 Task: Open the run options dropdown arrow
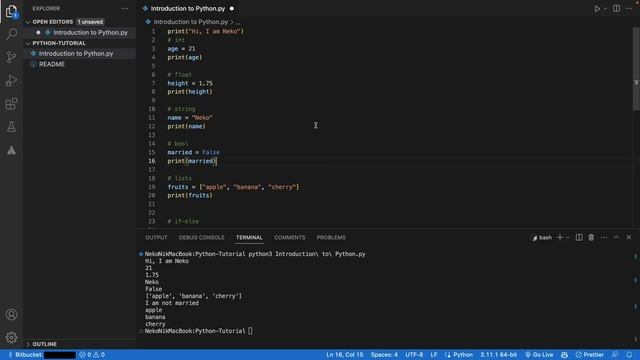click(x=605, y=9)
